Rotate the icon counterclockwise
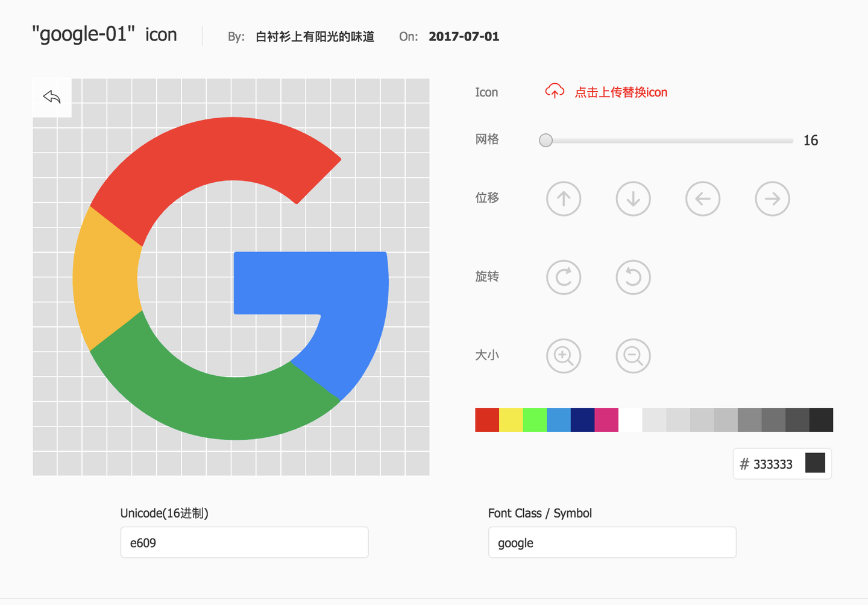The image size is (868, 605). pyautogui.click(x=633, y=277)
